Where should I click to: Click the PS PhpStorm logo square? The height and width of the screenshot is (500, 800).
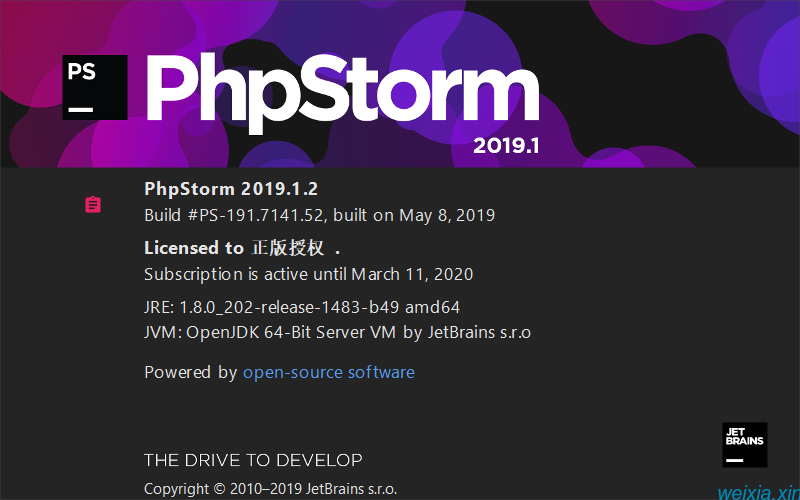tap(95, 87)
